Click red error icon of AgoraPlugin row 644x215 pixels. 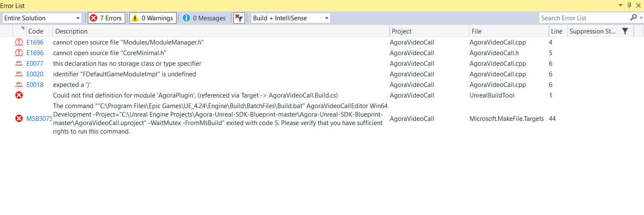pyautogui.click(x=19, y=95)
